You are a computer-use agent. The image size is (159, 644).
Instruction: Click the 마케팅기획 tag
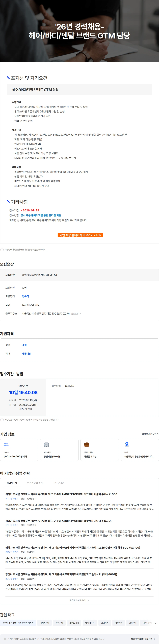click(x=44, y=623)
